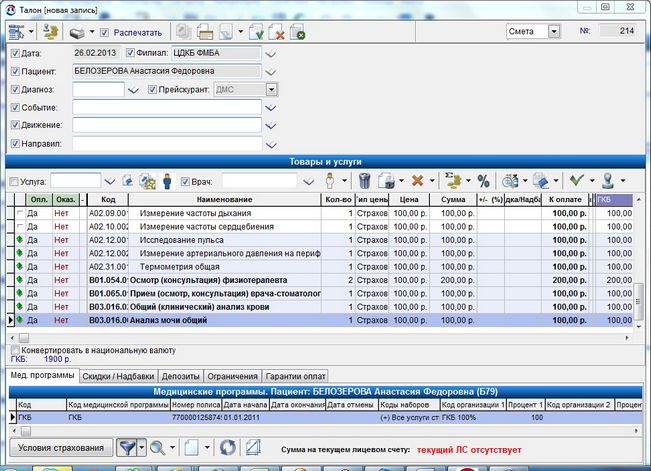Image resolution: width=651 pixels, height=471 pixels.
Task: Expand the Пациент selection chevron
Action: click(271, 71)
